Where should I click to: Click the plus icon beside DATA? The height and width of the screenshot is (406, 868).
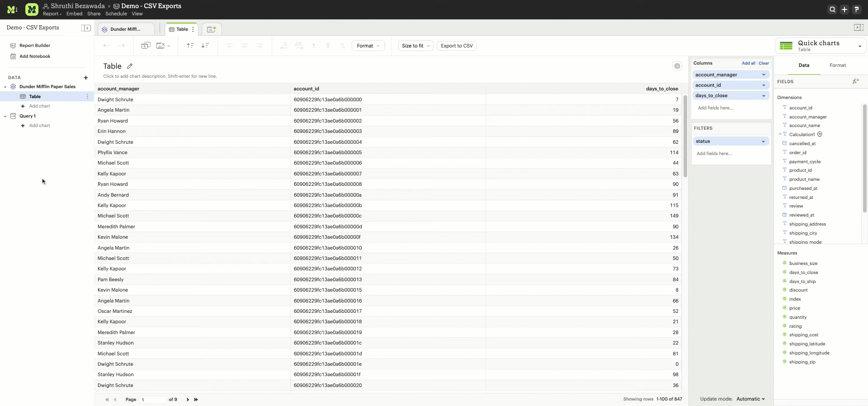pyautogui.click(x=86, y=78)
